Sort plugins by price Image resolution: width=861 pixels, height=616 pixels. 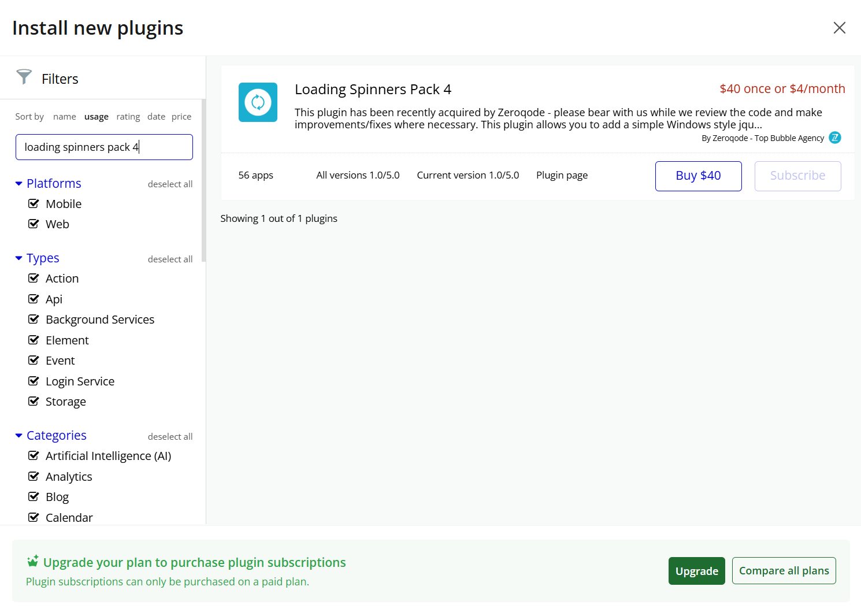click(181, 117)
